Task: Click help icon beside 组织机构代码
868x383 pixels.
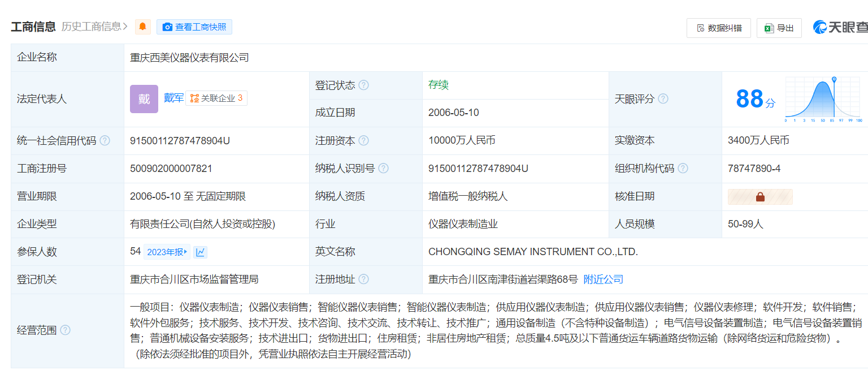Action: (683, 169)
